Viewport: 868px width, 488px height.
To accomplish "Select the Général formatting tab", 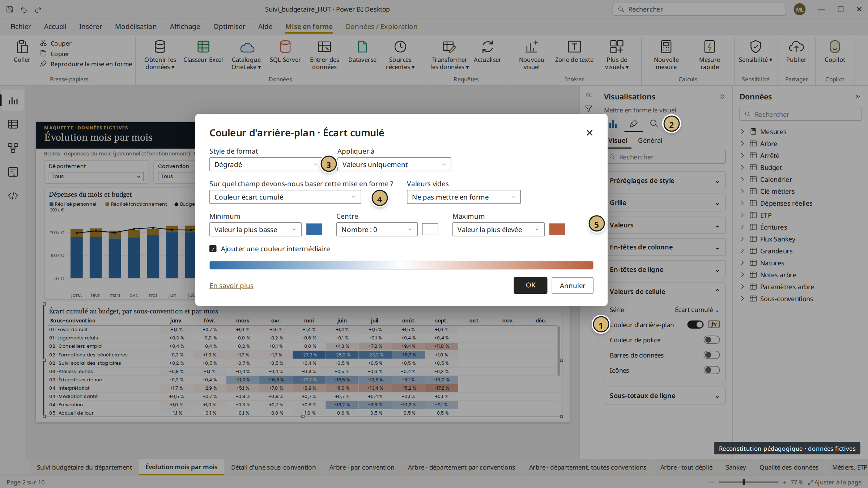I will click(650, 140).
